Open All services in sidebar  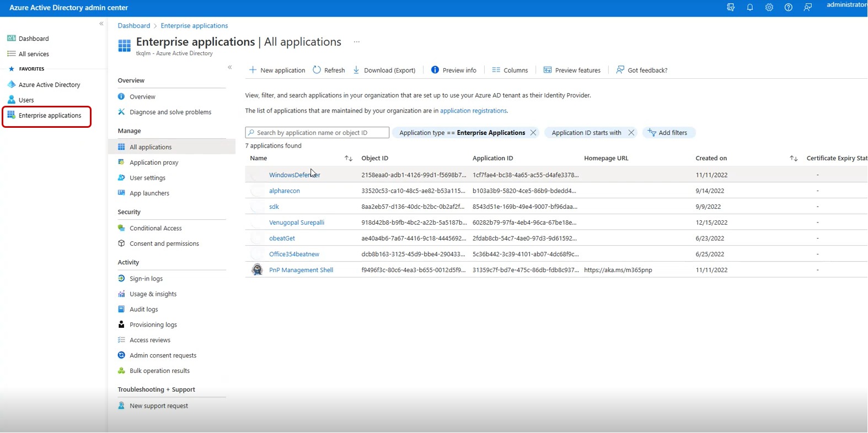click(34, 54)
